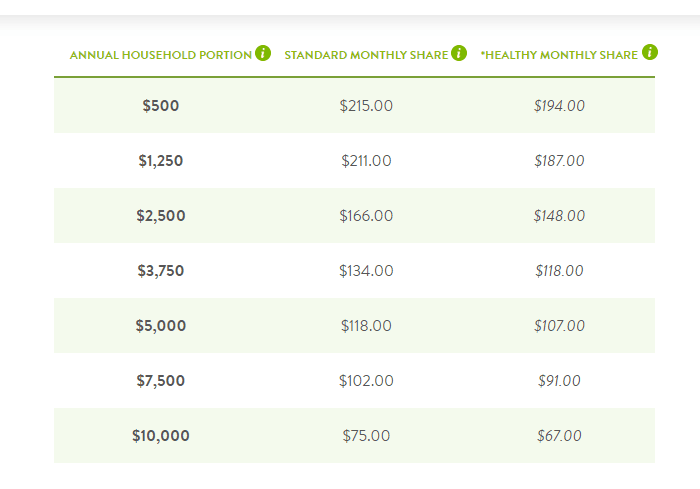Image resolution: width=700 pixels, height=489 pixels.
Task: Select the $102.00 standard share value
Action: (366, 380)
